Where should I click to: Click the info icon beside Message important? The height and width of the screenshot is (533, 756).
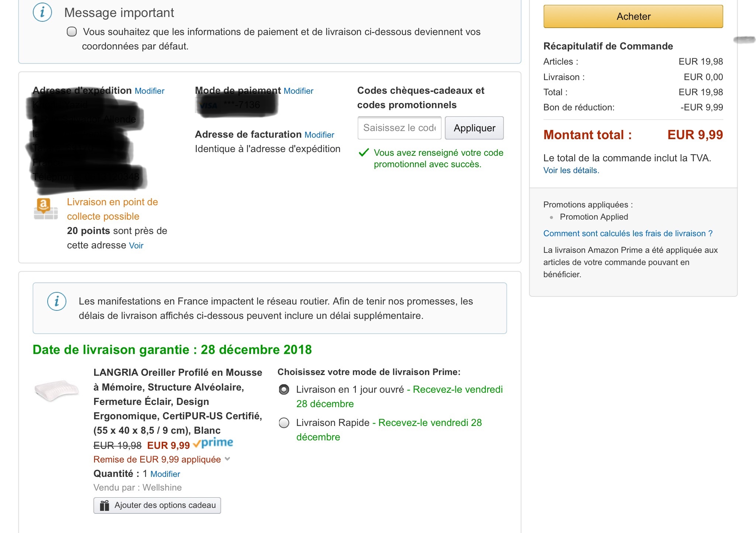(x=42, y=13)
